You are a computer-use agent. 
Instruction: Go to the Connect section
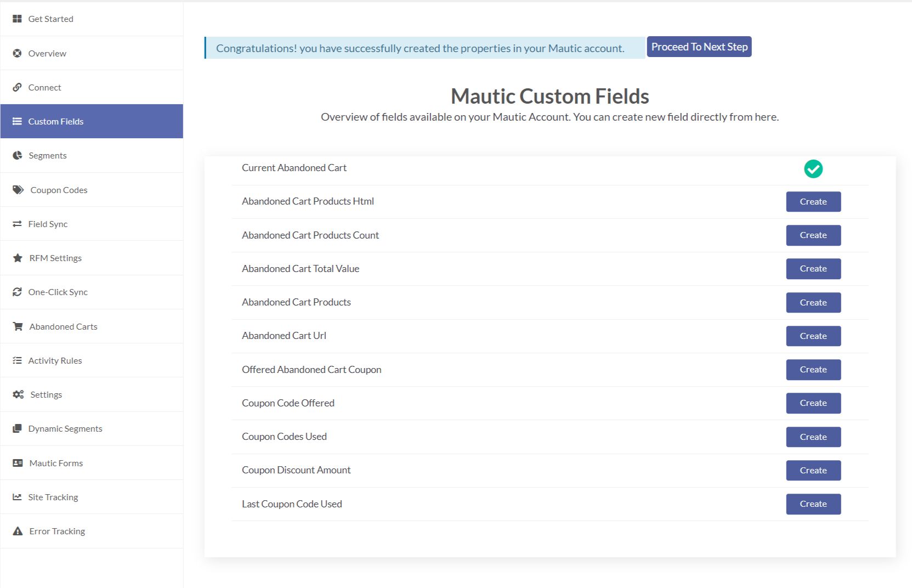(x=92, y=87)
